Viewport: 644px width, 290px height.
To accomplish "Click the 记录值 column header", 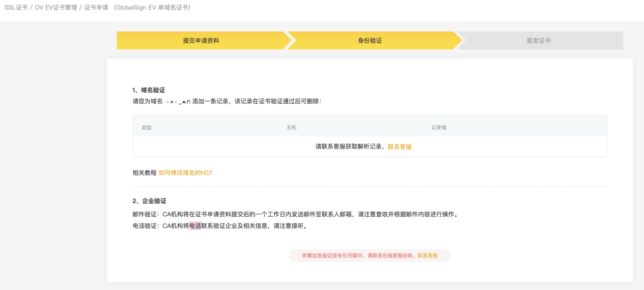I will pos(439,127).
